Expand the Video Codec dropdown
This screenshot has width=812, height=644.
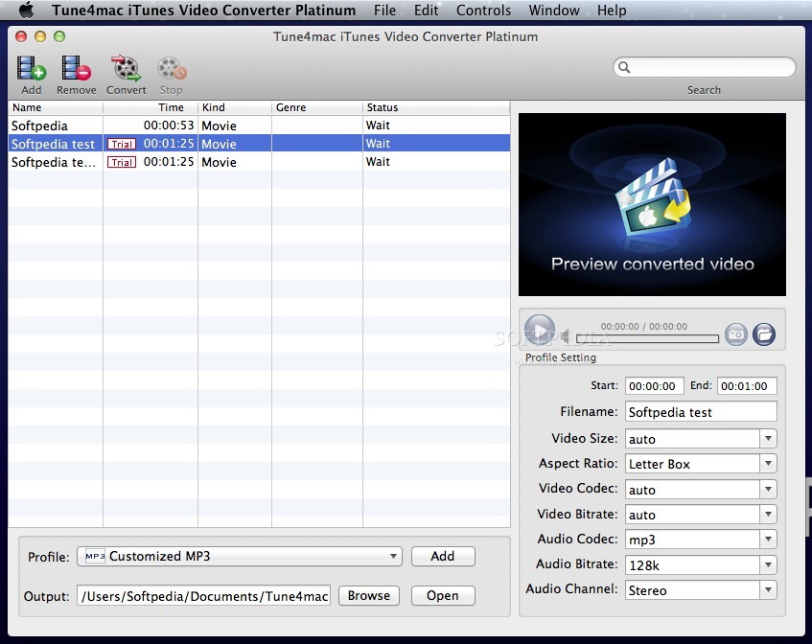769,489
